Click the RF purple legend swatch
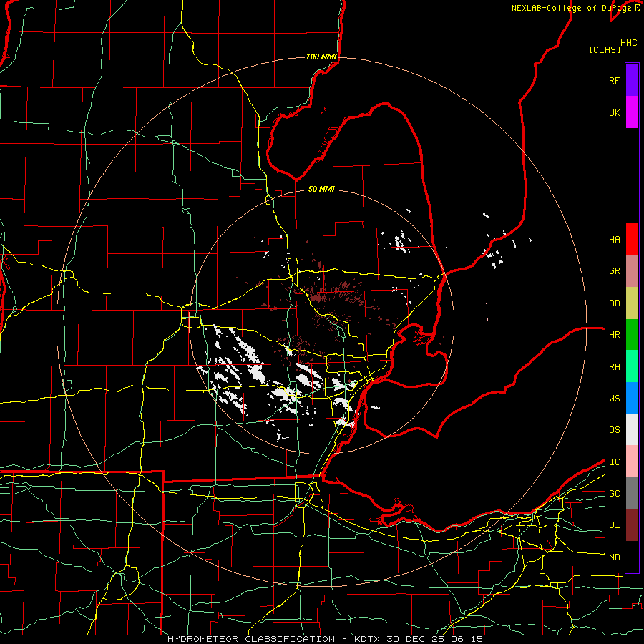The image size is (644, 644). pos(632,80)
